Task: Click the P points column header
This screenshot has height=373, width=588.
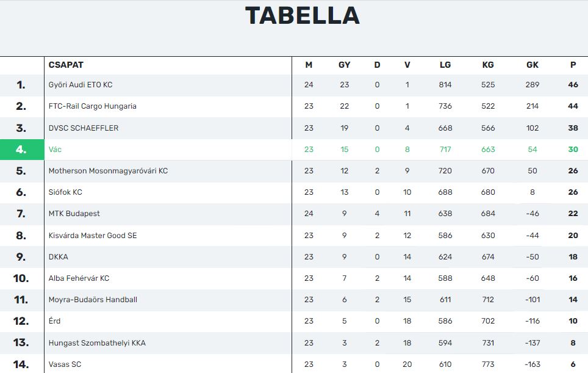Action: point(573,65)
